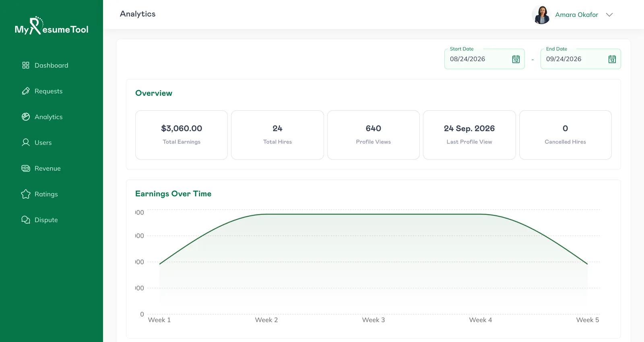Image resolution: width=644 pixels, height=342 pixels.
Task: Click the Start Date field showing 08/24/2026
Action: [484, 59]
